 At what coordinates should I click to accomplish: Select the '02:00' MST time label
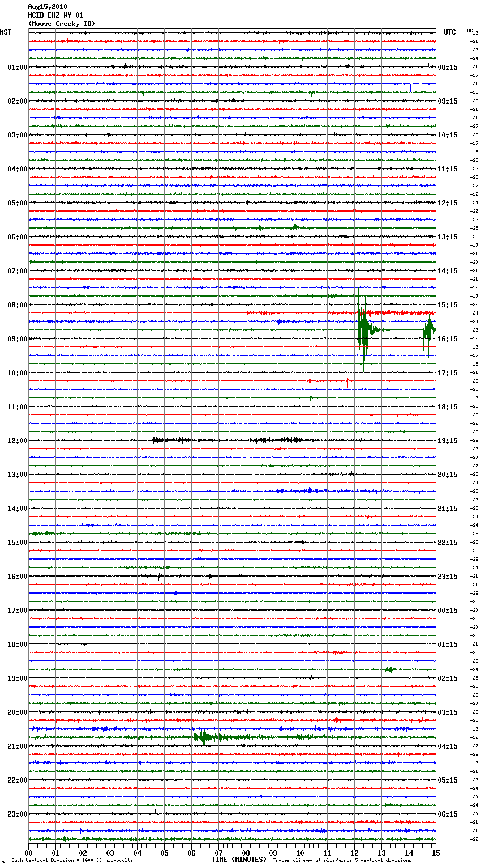coord(18,101)
